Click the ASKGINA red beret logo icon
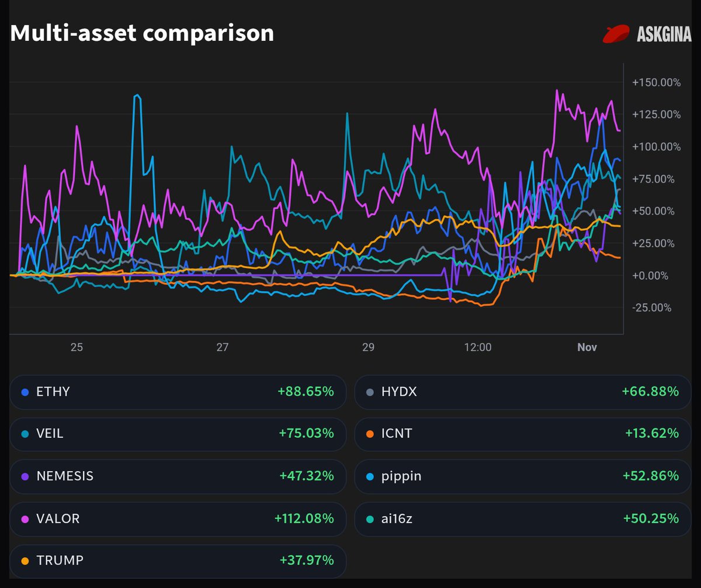Image resolution: width=701 pixels, height=588 pixels. (x=616, y=34)
